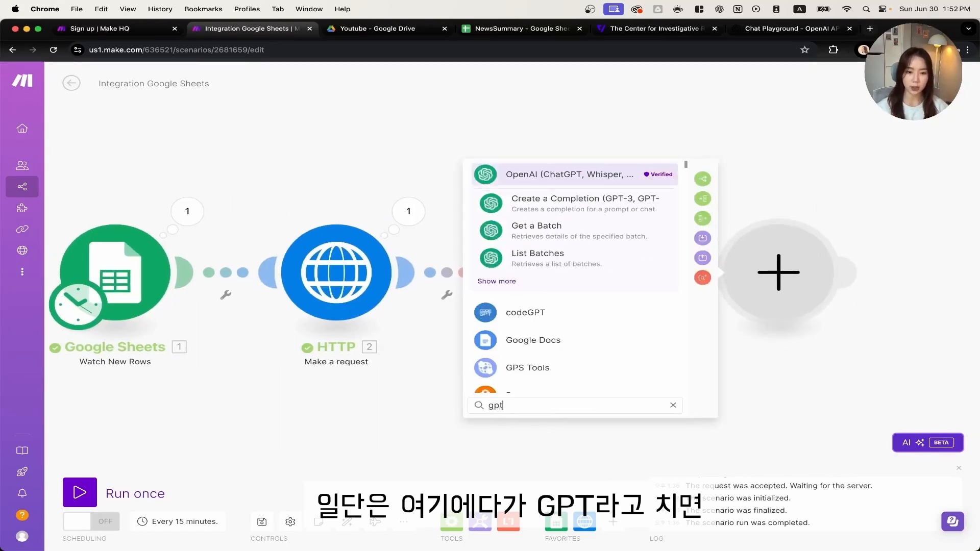Toggle the scheduling OFF switch
Viewport: 980px width, 551px height.
point(91,521)
